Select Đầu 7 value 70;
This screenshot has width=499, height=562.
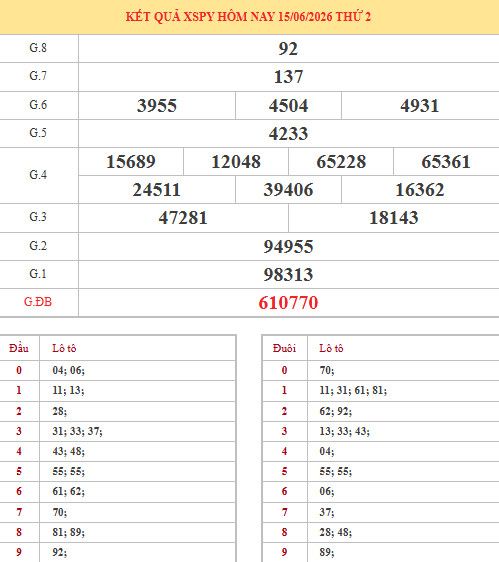click(60, 512)
